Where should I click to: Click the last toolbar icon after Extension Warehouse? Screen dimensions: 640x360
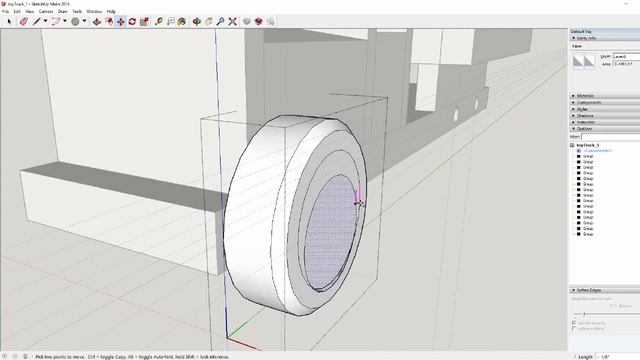(270, 22)
